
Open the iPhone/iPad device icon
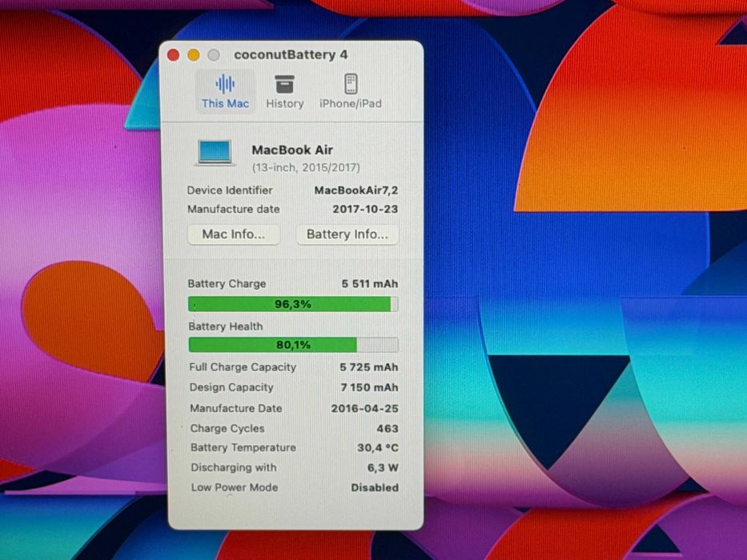pos(351,84)
